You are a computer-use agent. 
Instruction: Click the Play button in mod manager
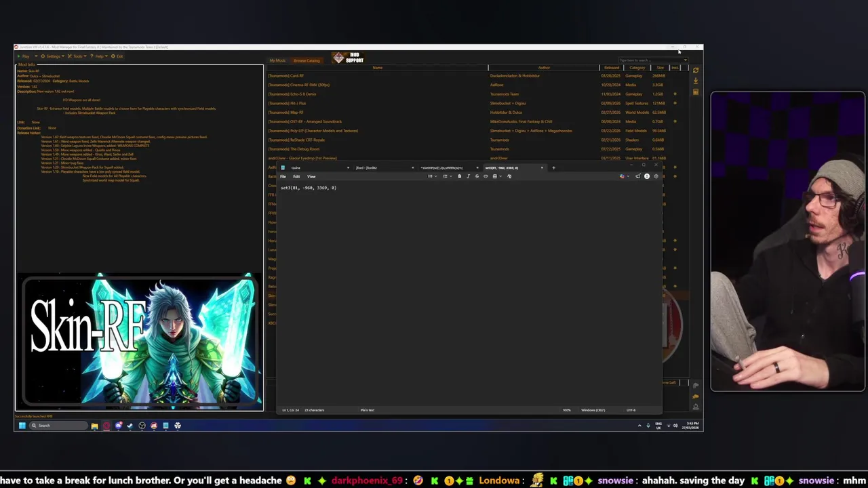click(x=24, y=56)
